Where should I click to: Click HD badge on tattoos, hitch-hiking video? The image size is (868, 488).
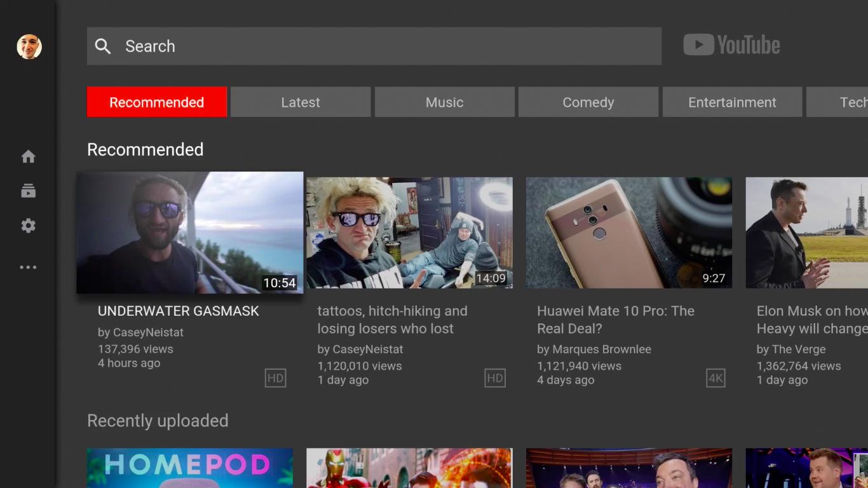coord(495,378)
